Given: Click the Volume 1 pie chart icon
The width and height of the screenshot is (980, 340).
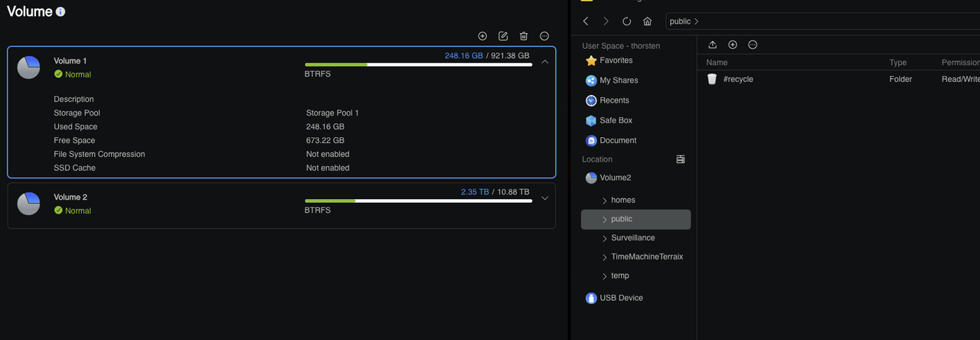Looking at the screenshot, I should tap(28, 67).
